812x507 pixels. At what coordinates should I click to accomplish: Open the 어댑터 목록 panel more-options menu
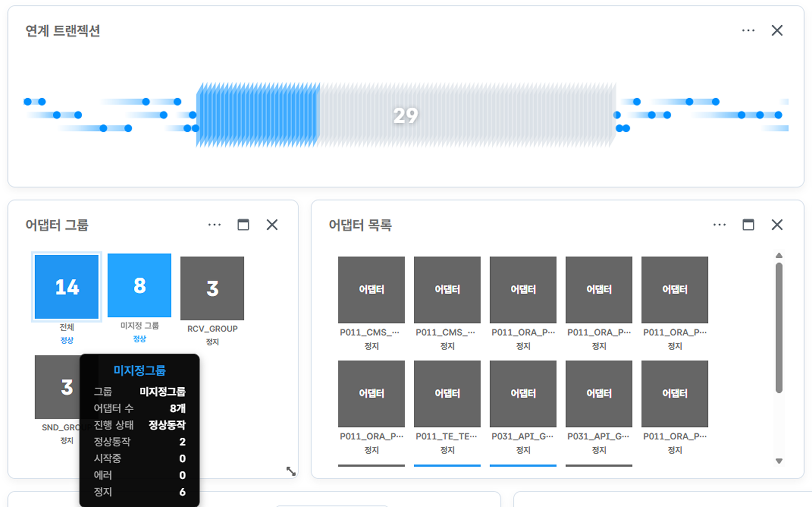(719, 225)
